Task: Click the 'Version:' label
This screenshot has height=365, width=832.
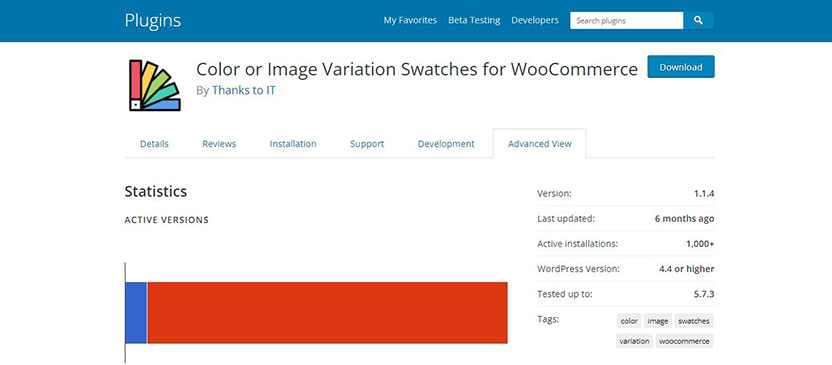Action: [x=554, y=194]
